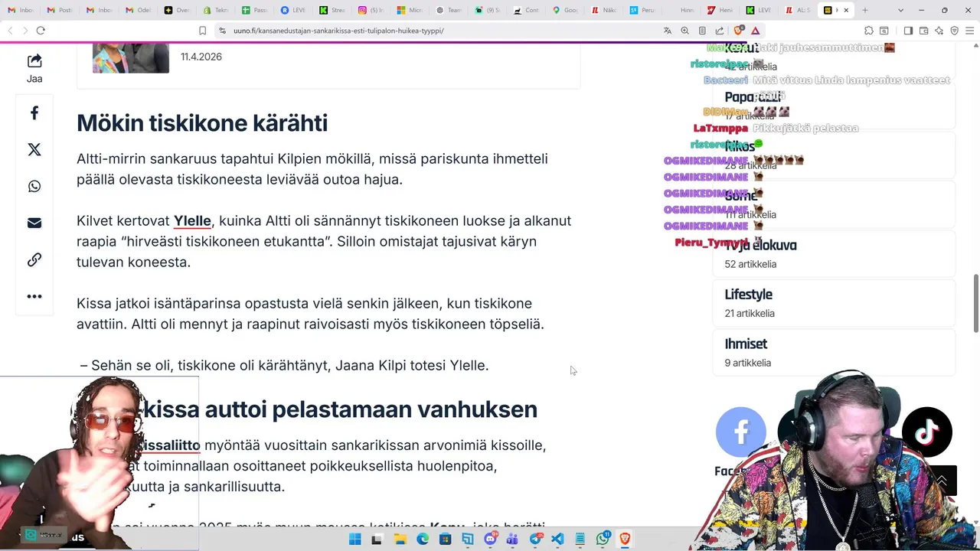The width and height of the screenshot is (980, 551).
Task: Open WhatsApp from the taskbar
Action: click(603, 540)
